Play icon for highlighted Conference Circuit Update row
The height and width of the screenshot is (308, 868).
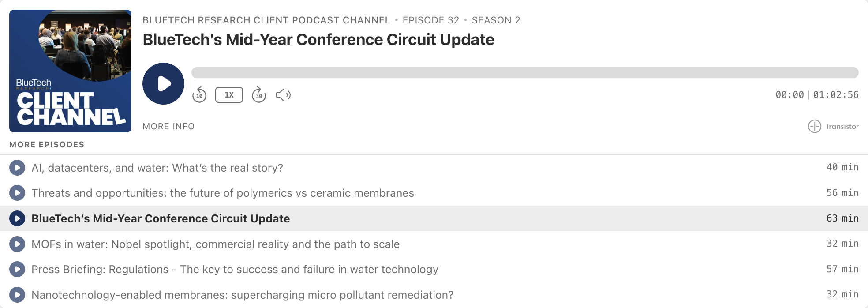coord(17,218)
